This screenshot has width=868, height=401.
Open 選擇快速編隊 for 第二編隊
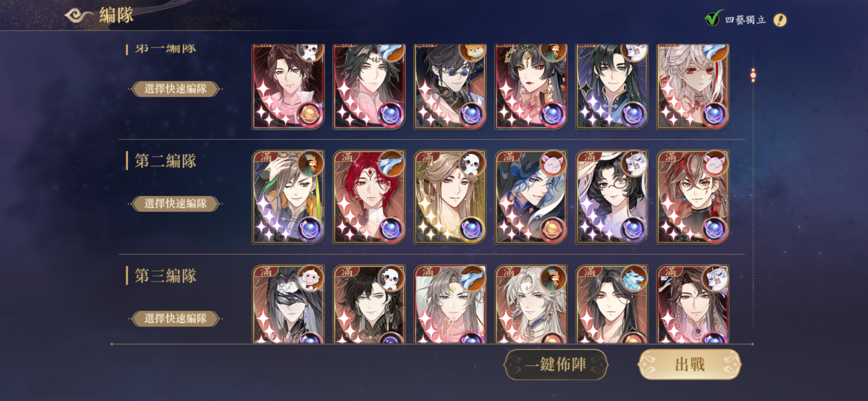175,204
